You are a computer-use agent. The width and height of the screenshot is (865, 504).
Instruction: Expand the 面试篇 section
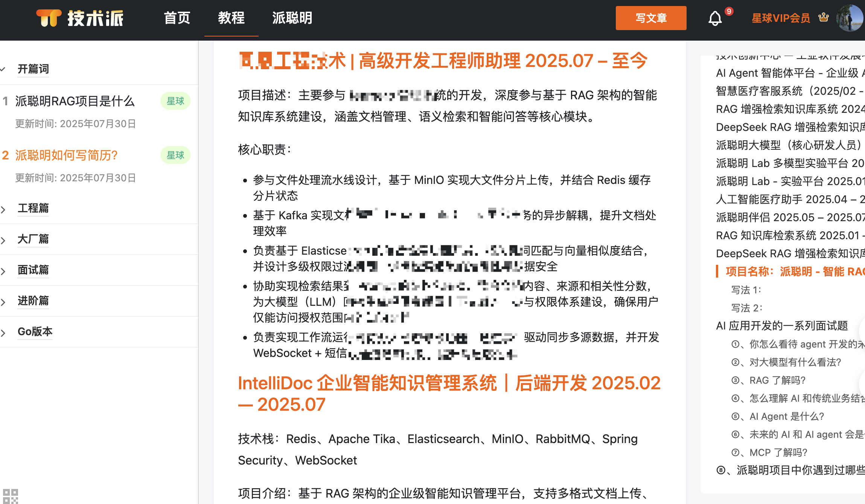pyautogui.click(x=33, y=270)
